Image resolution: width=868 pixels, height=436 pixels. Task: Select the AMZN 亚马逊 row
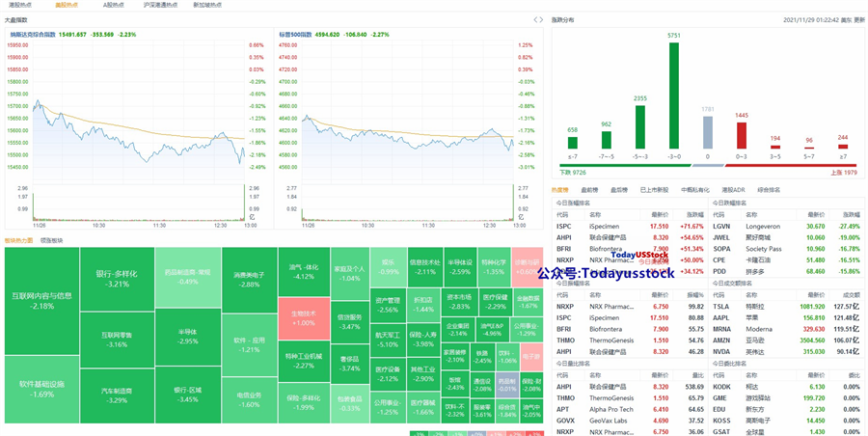787,341
